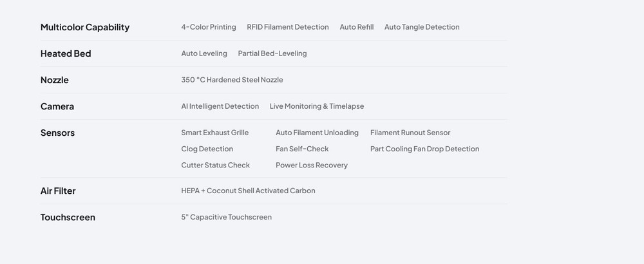Click Auto Tangle Detection text

422,27
